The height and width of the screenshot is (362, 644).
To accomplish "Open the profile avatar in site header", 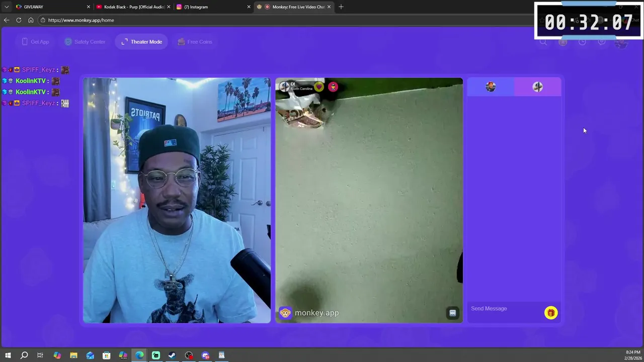I will click(621, 42).
